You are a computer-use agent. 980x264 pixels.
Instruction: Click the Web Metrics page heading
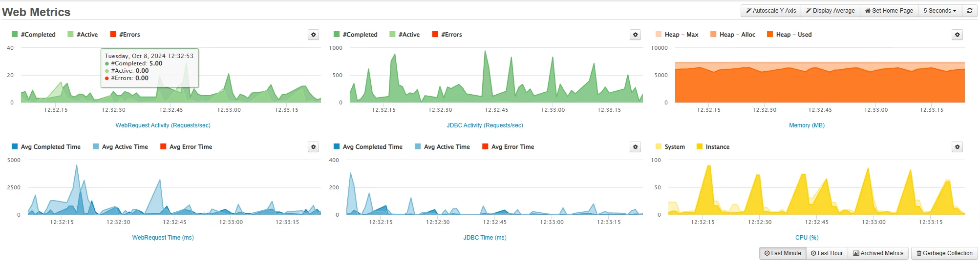36,12
